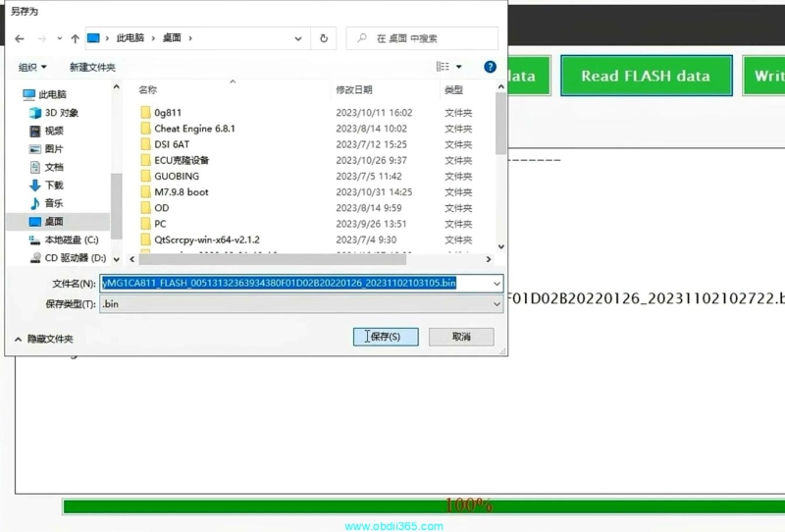This screenshot has width=785, height=532.
Task: Click the Forward arrow in dialog
Action: [41, 38]
